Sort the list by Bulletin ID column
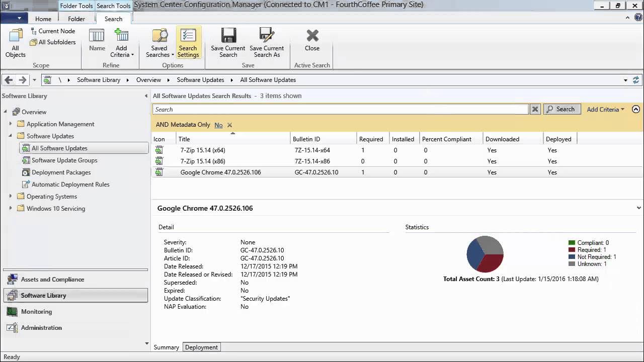644x362 pixels. click(323, 139)
